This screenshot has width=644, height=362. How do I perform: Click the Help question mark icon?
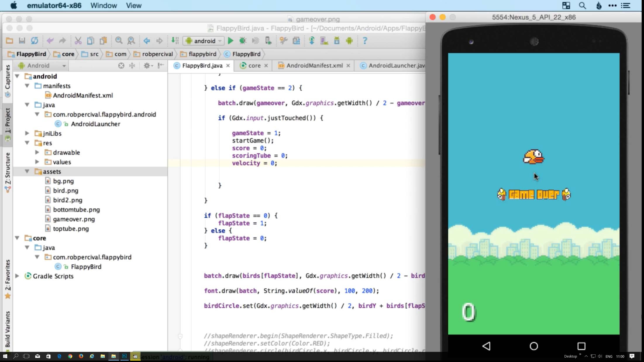pyautogui.click(x=365, y=41)
